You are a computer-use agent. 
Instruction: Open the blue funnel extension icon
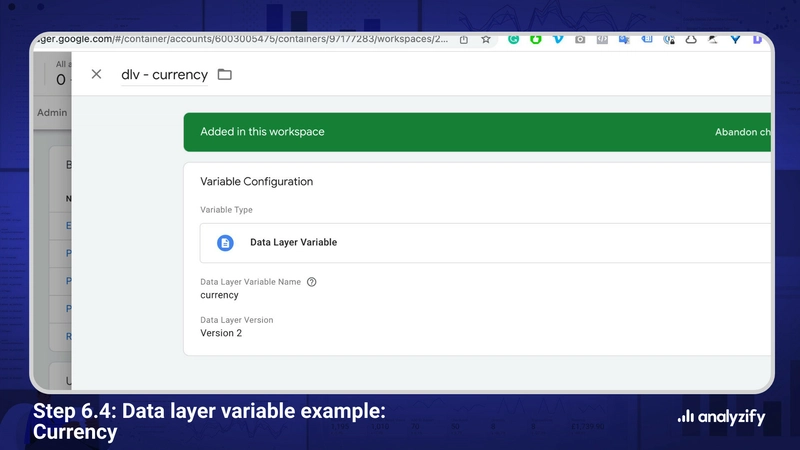tap(735, 39)
